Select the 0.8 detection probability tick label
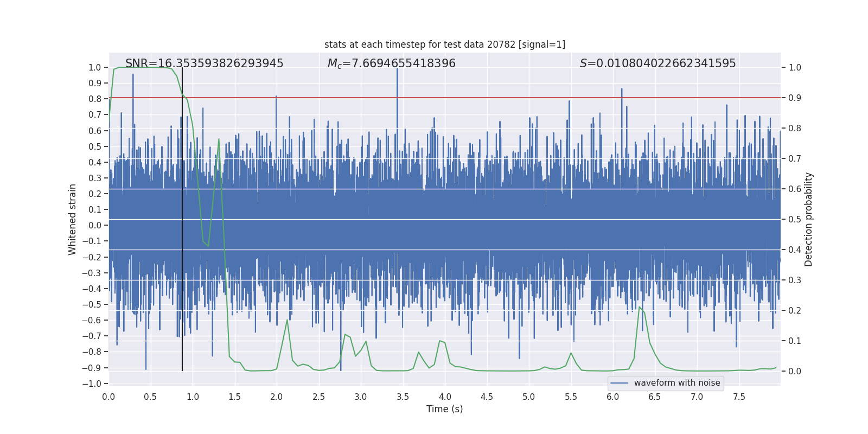Image resolution: width=868 pixels, height=434 pixels. tap(795, 129)
